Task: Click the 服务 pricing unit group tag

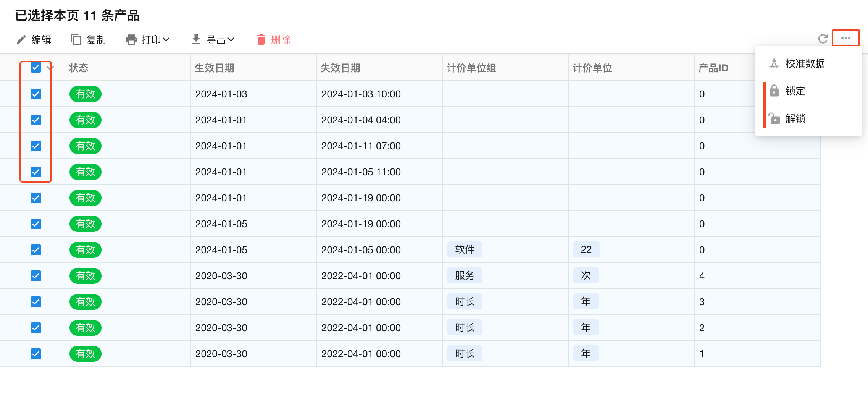Action: tap(465, 276)
